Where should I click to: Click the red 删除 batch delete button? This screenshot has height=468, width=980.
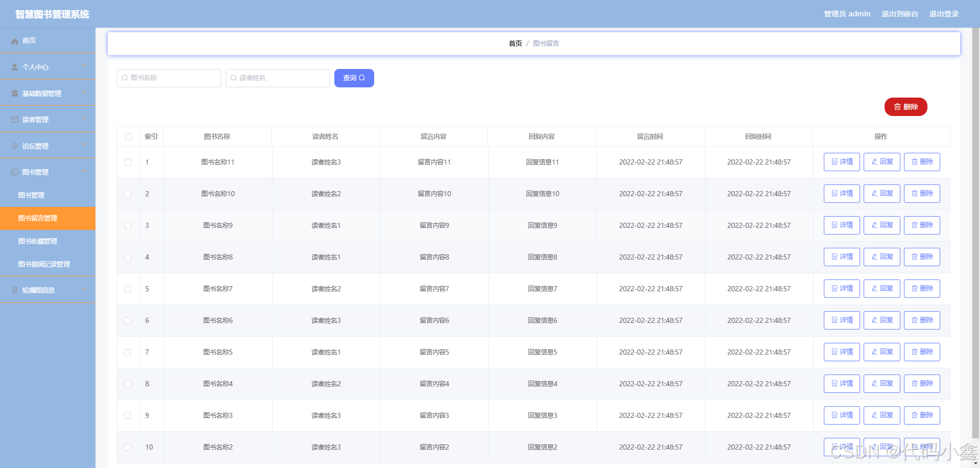click(906, 107)
